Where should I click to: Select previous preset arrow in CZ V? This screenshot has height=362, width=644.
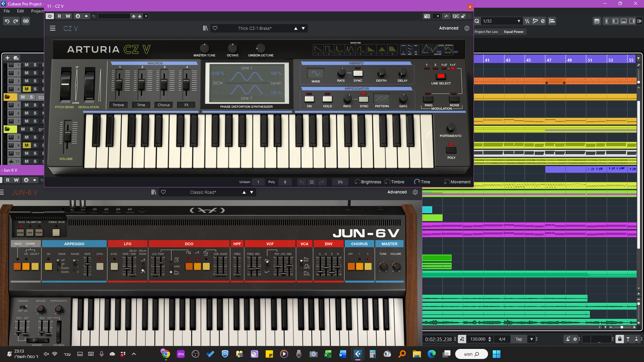296,28
